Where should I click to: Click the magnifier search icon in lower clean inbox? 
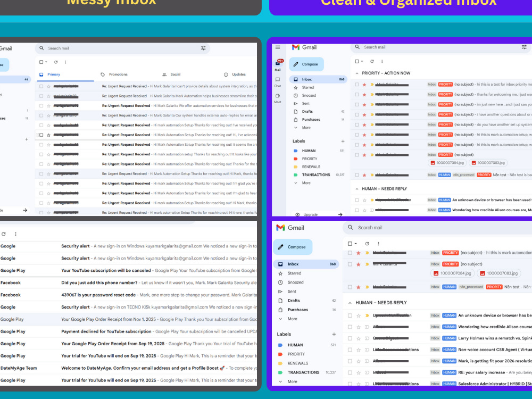[351, 227]
